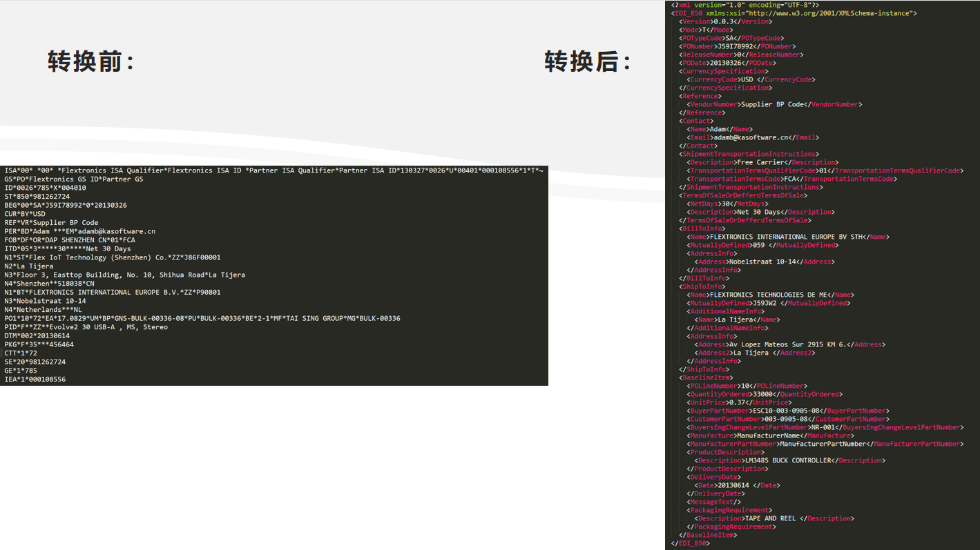Viewport: 980px width, 550px height.
Task: Select the '<Description>Free Carrier</Description>' line
Action: click(x=762, y=162)
